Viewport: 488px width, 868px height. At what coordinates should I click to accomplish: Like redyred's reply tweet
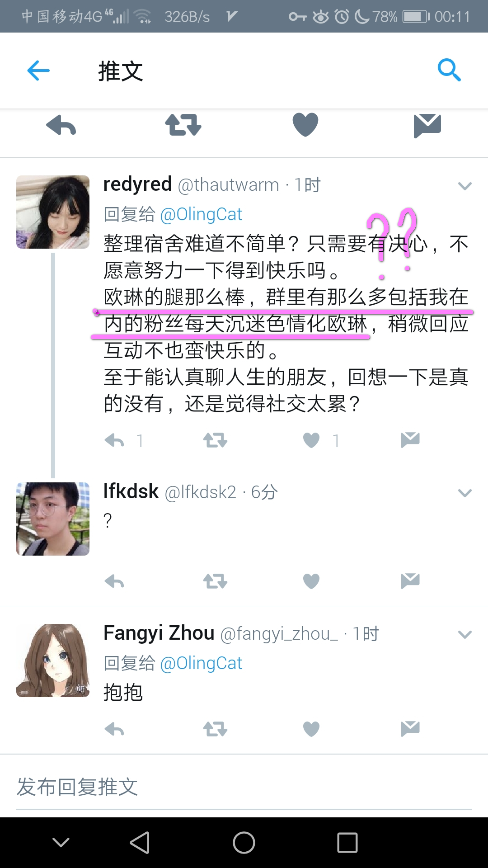tap(311, 440)
